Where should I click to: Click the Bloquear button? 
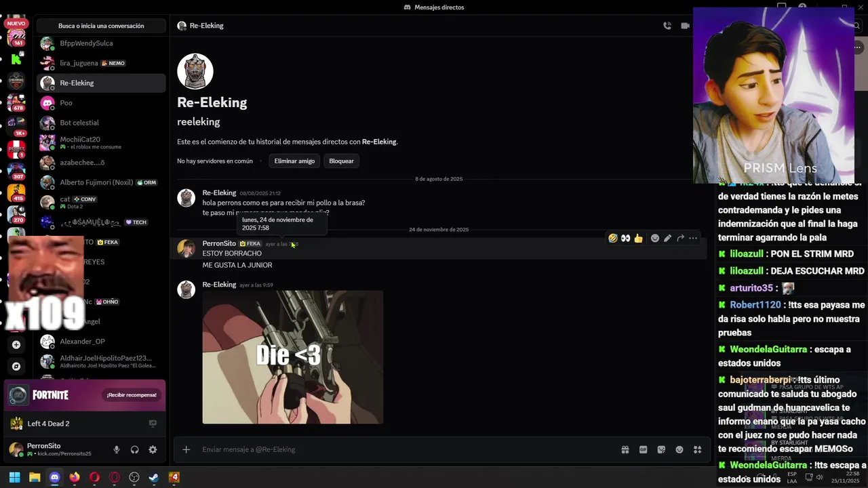(x=341, y=161)
